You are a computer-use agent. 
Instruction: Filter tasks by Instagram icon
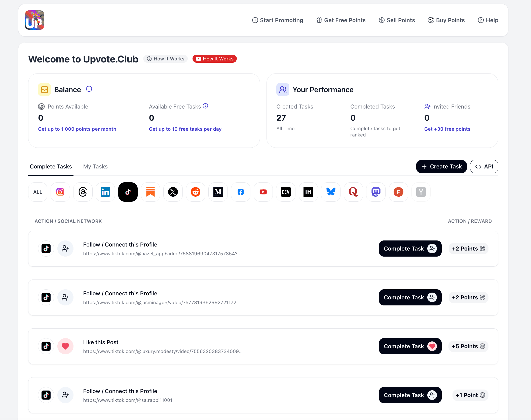coord(60,192)
